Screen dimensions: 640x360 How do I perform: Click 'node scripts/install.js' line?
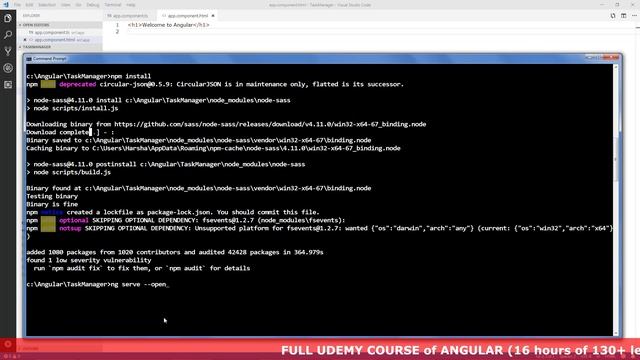click(x=72, y=108)
